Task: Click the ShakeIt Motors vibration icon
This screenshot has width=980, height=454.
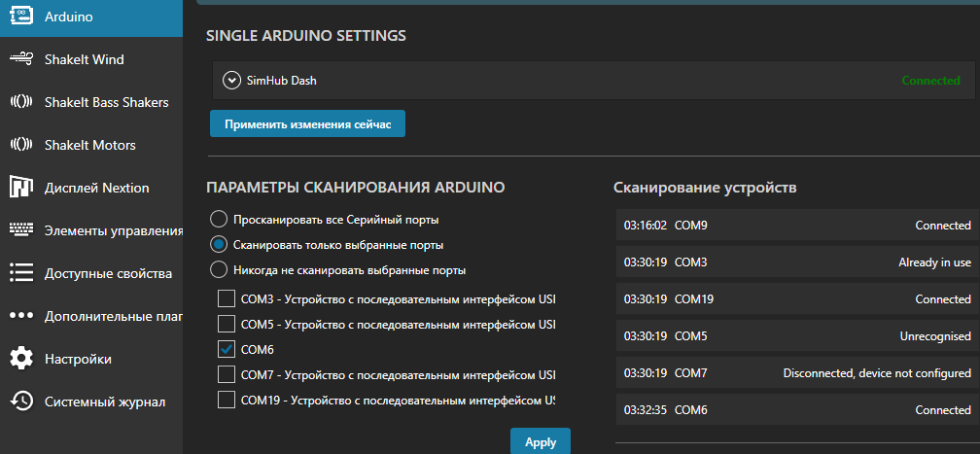Action: (21, 145)
